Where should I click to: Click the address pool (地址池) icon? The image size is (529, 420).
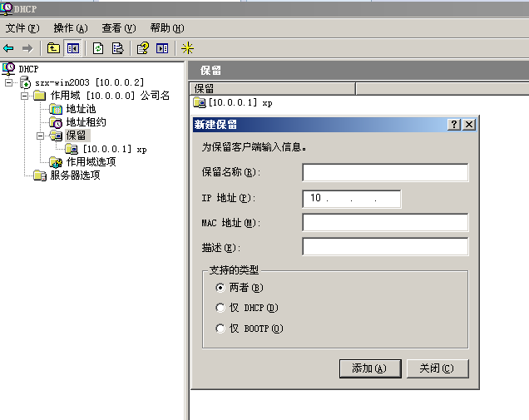tap(56, 109)
